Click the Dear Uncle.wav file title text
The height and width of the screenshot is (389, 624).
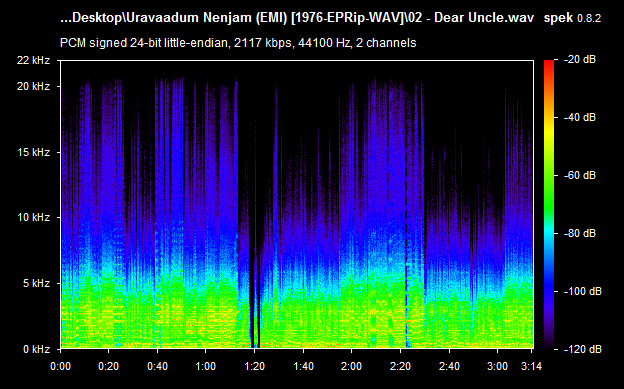484,18
